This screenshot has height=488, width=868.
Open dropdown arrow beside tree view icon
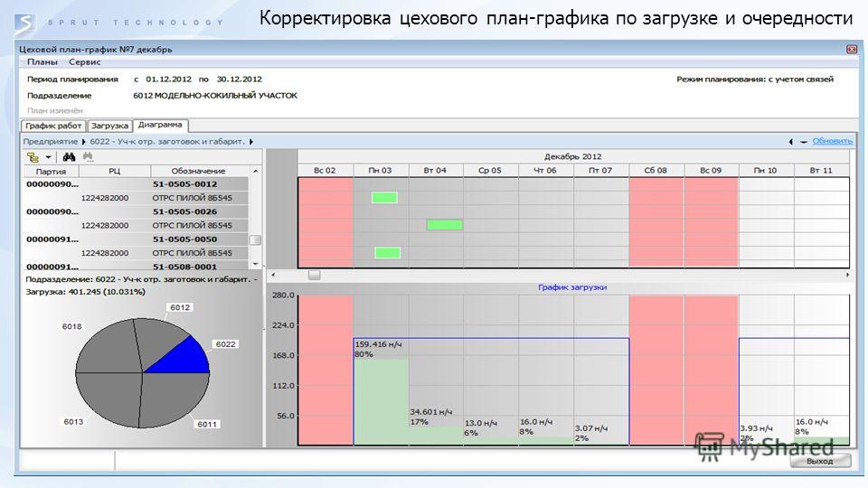48,157
